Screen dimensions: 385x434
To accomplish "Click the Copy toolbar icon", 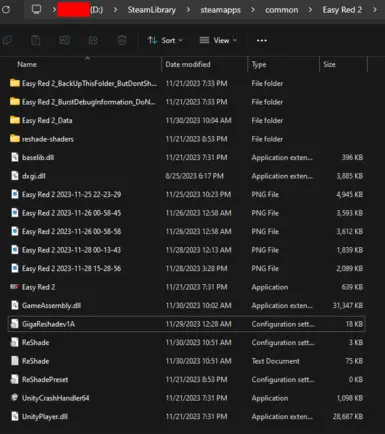I will click(7, 40).
